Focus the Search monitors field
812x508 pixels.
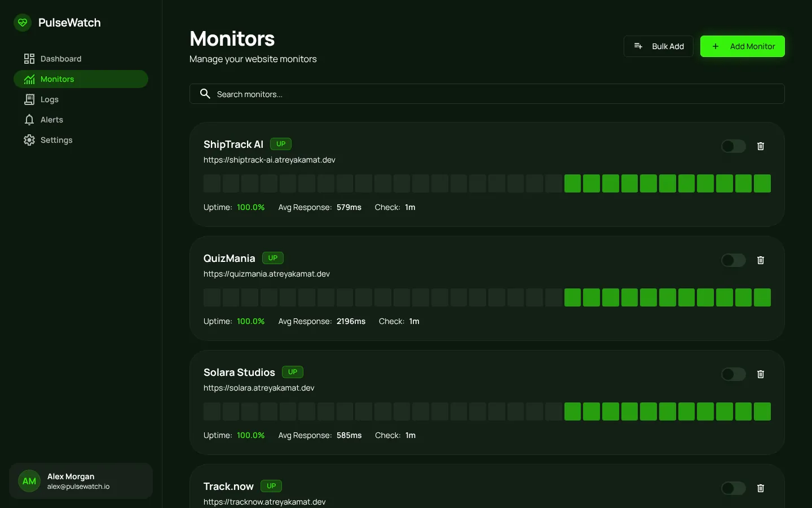(x=487, y=94)
